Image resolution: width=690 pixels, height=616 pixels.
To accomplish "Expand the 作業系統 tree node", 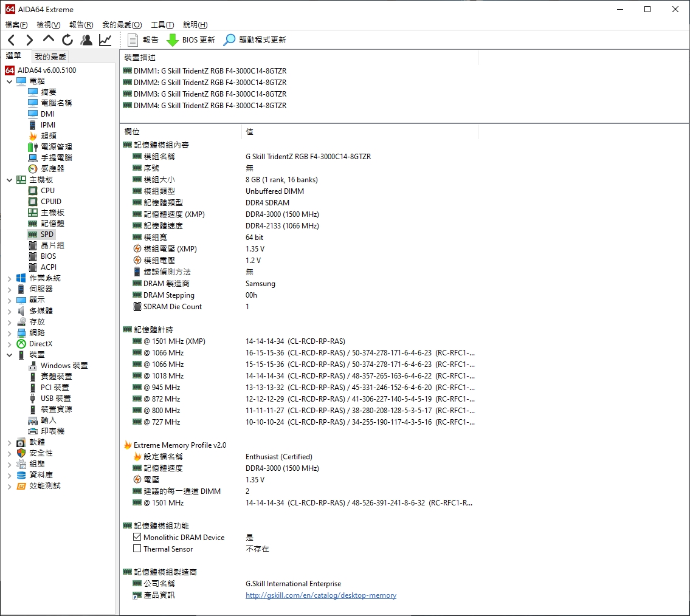I will coord(9,278).
